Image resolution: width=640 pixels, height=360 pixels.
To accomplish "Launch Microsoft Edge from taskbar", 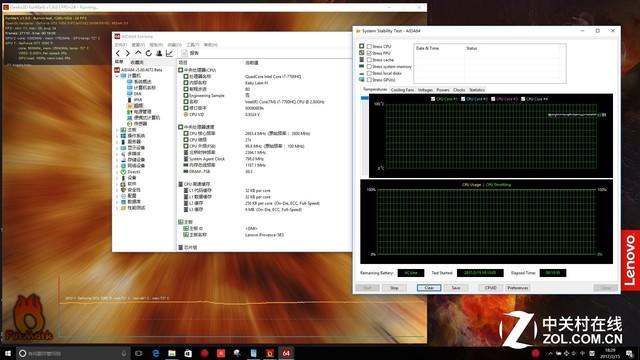I will coord(156,353).
